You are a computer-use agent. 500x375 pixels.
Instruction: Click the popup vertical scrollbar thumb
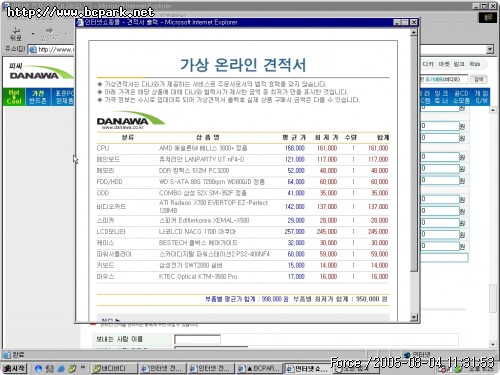414,153
